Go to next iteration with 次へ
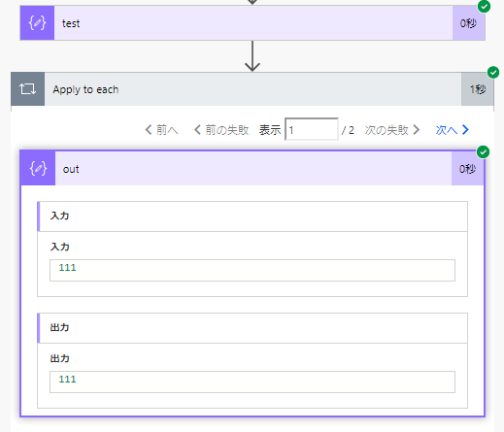504x432 pixels. click(x=453, y=130)
